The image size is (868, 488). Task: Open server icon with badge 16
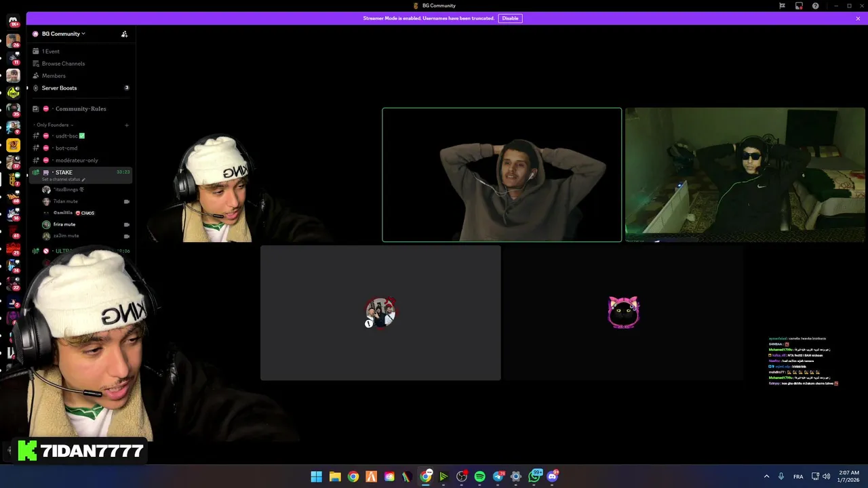coord(13,215)
